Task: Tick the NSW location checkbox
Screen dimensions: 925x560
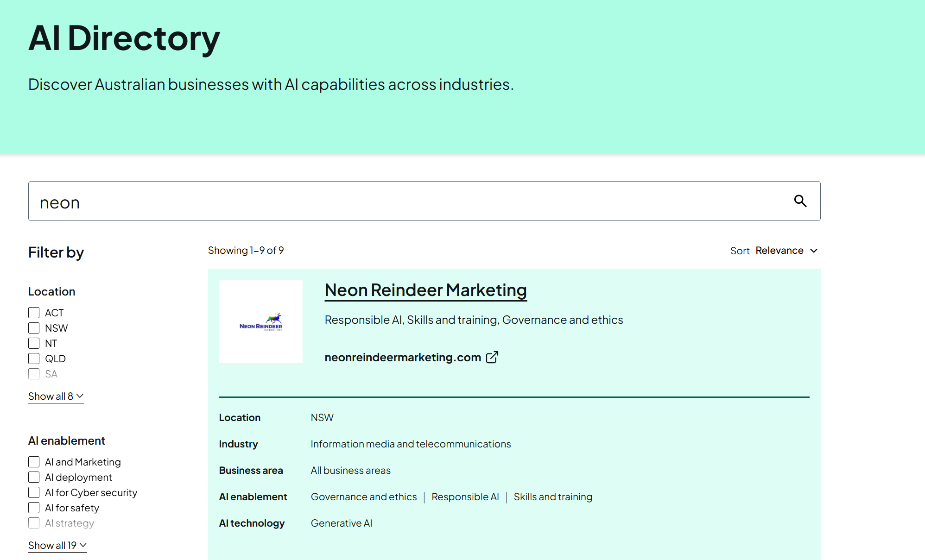Action: click(34, 328)
